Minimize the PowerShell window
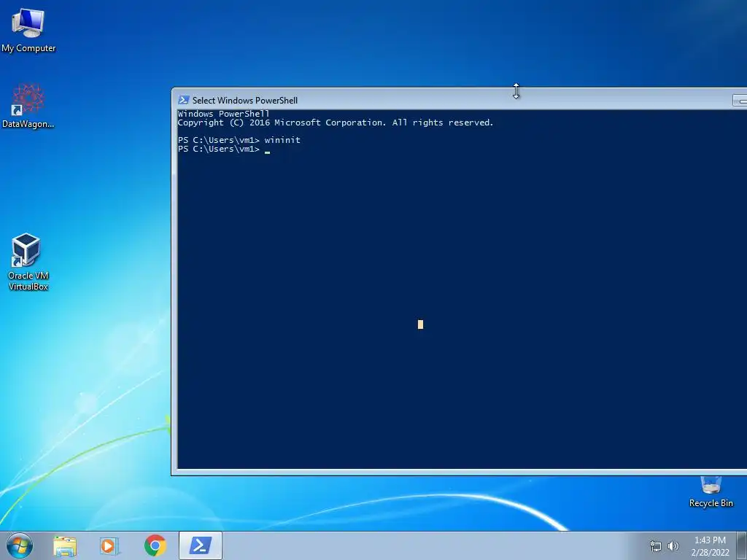747x560 pixels. point(740,101)
